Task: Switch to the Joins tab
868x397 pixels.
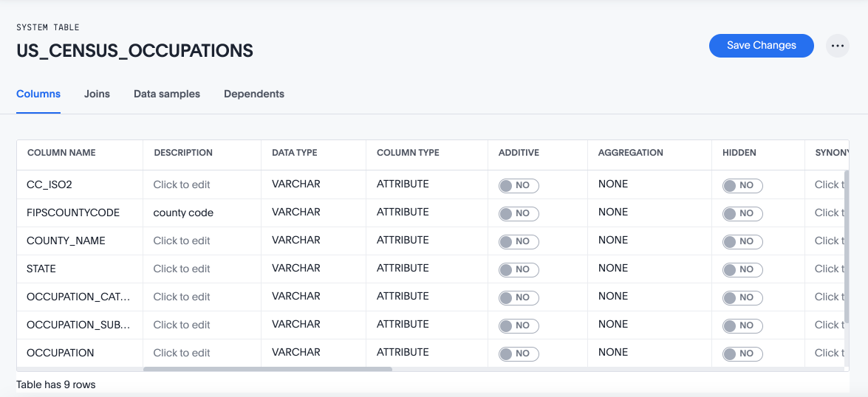Action: [97, 94]
